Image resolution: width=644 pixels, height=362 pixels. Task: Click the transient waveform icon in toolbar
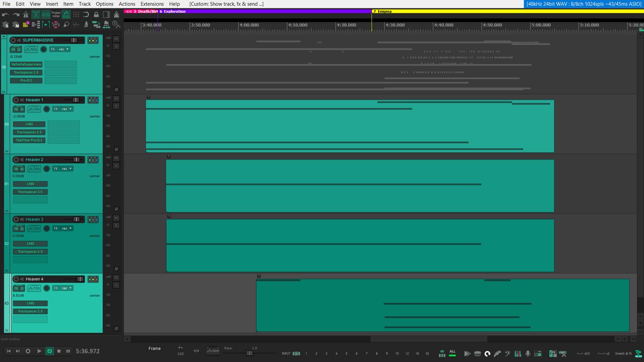pyautogui.click(x=76, y=25)
